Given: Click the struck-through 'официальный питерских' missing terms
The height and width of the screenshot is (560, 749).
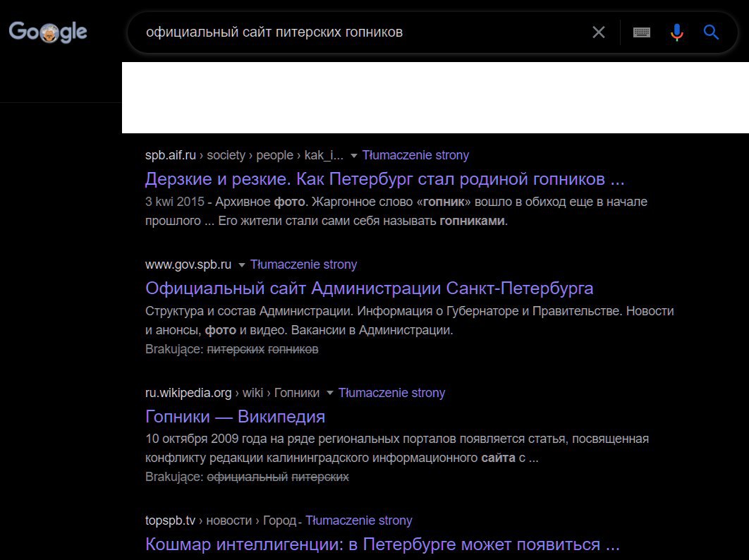Looking at the screenshot, I should point(278,477).
